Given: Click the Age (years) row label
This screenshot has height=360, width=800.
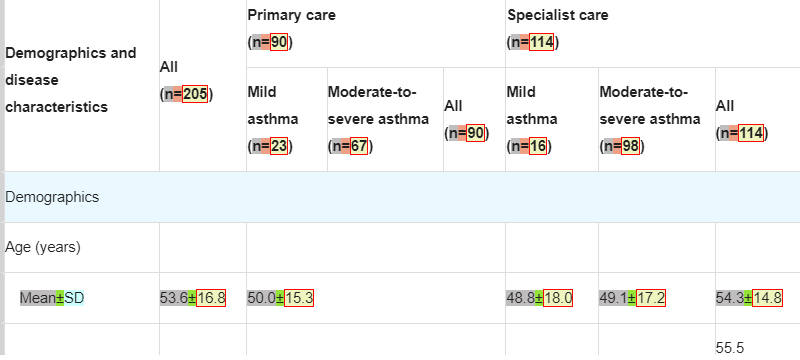Looking at the screenshot, I should (43, 247).
